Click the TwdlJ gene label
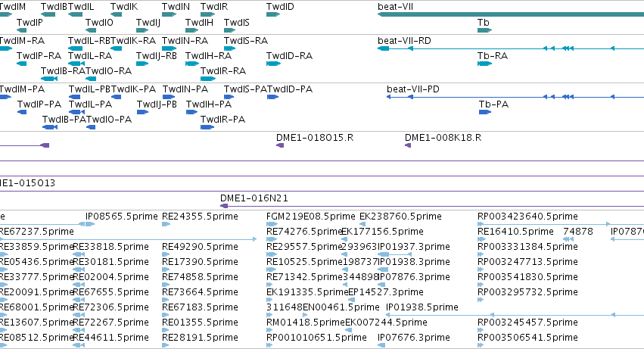 (148, 22)
